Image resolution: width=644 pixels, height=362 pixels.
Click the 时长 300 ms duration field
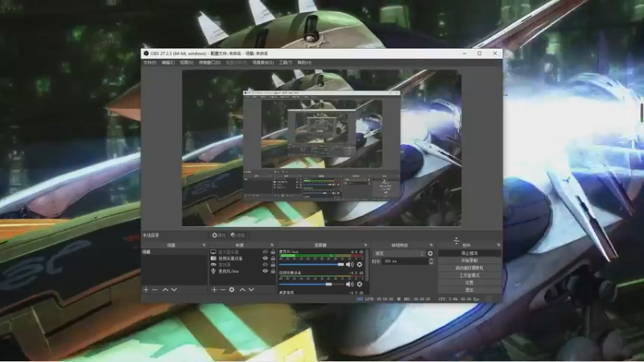(405, 261)
